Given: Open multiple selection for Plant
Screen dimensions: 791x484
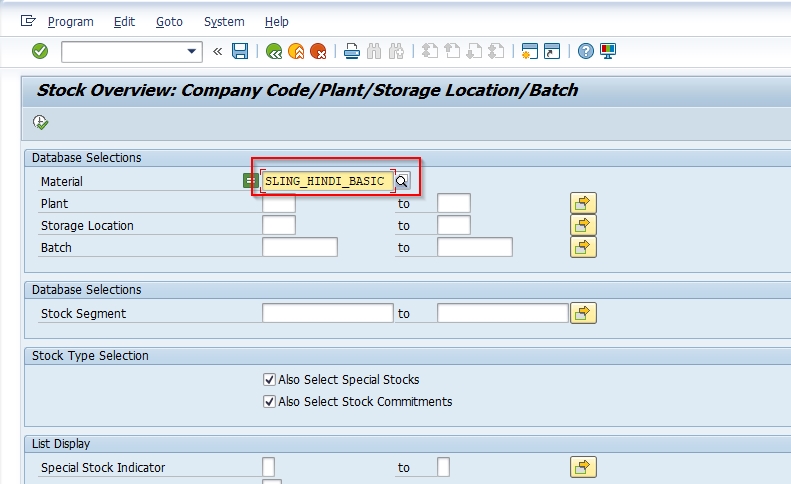Looking at the screenshot, I should tap(583, 203).
